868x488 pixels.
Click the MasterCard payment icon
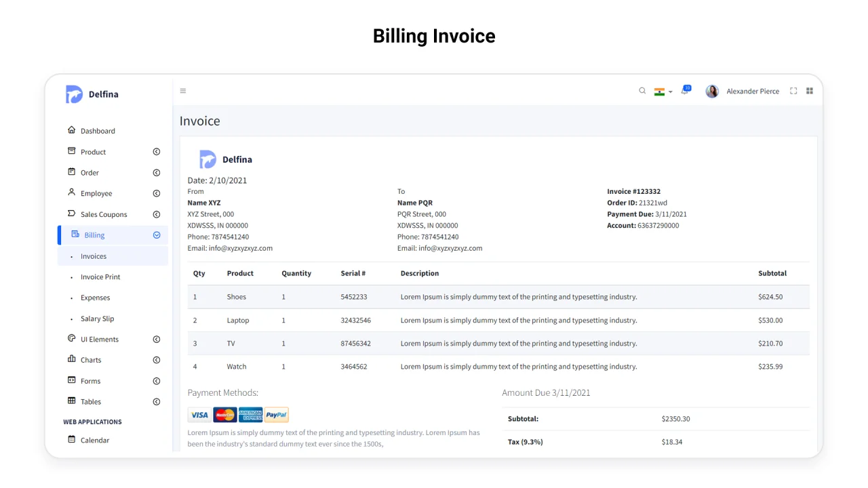[x=224, y=415]
